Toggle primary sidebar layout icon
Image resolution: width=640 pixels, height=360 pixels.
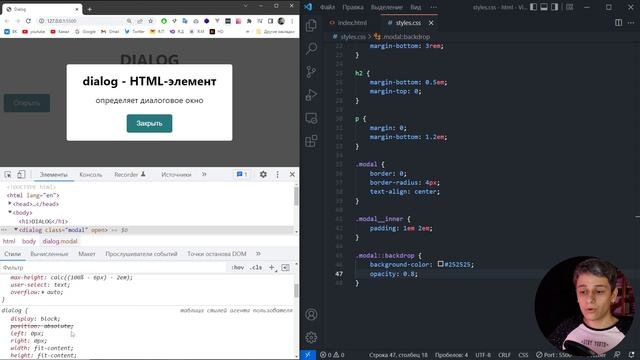(533, 7)
